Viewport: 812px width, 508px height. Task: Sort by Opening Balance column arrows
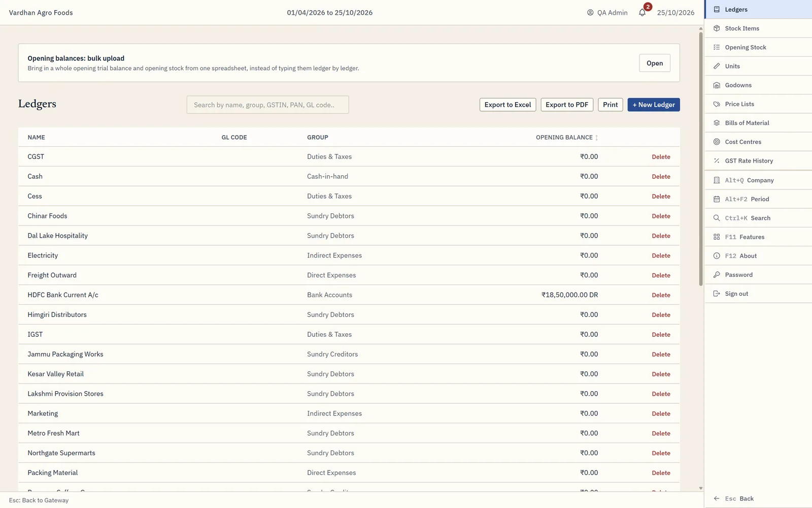pos(596,138)
